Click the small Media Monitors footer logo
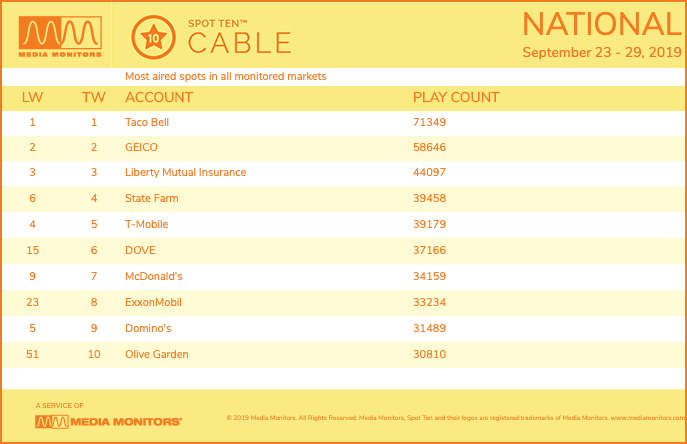The width and height of the screenshot is (687, 444). point(108,422)
